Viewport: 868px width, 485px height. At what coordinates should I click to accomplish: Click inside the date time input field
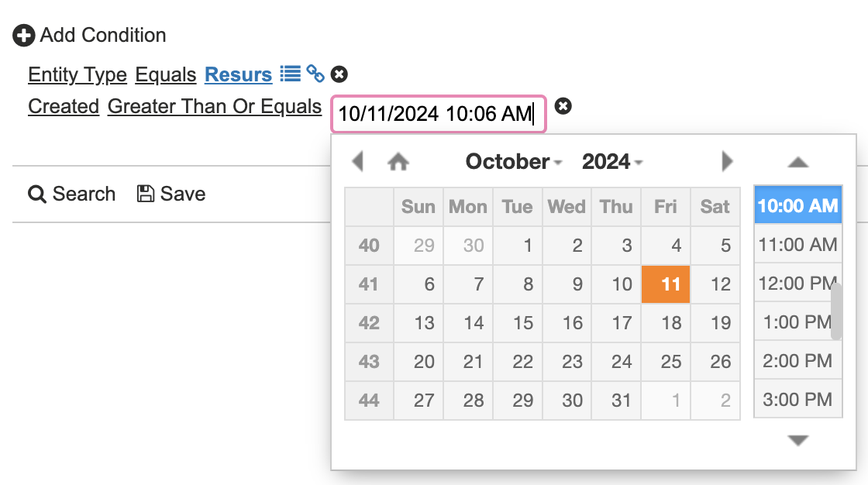pos(438,115)
